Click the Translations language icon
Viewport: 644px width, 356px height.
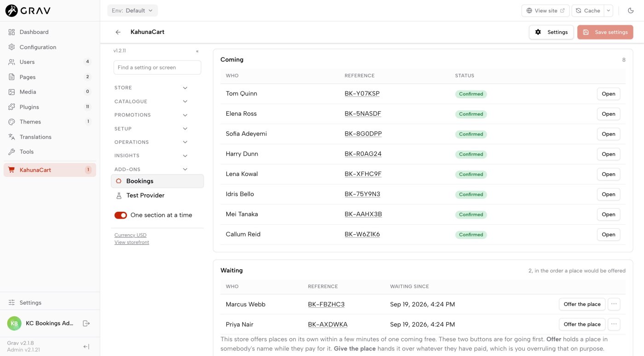pos(11,137)
